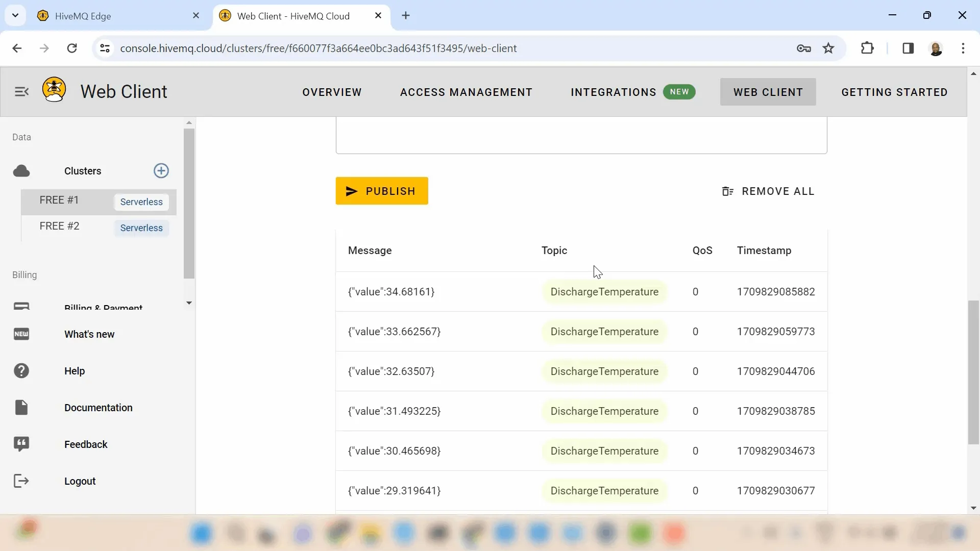This screenshot has width=980, height=551.
Task: Click message {"value":34.68161}
Action: click(x=391, y=292)
